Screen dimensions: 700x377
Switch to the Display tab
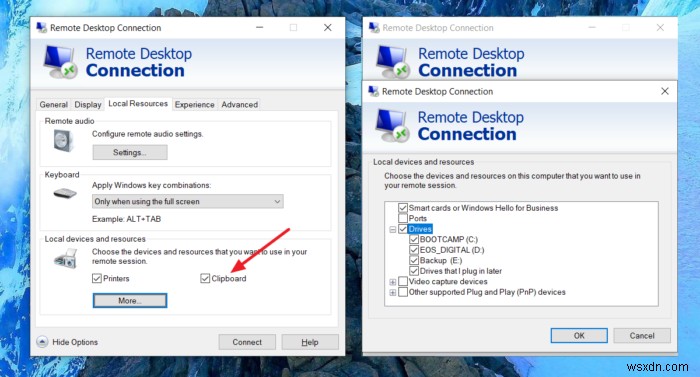[x=88, y=105]
